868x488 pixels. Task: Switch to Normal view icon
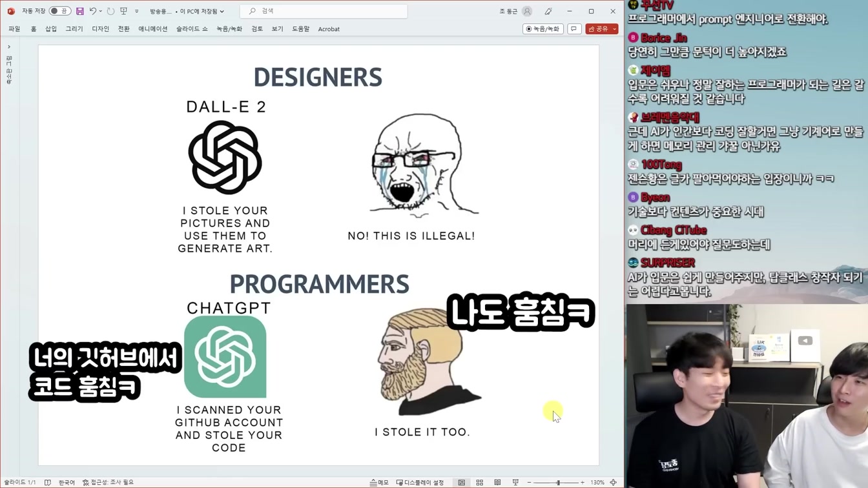pyautogui.click(x=461, y=482)
